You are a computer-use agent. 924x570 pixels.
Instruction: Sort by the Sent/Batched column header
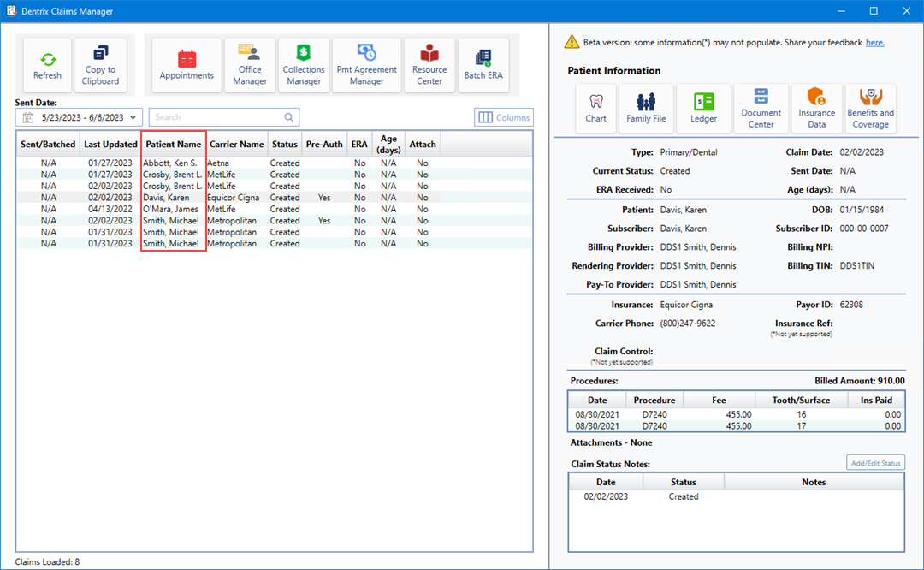click(48, 145)
